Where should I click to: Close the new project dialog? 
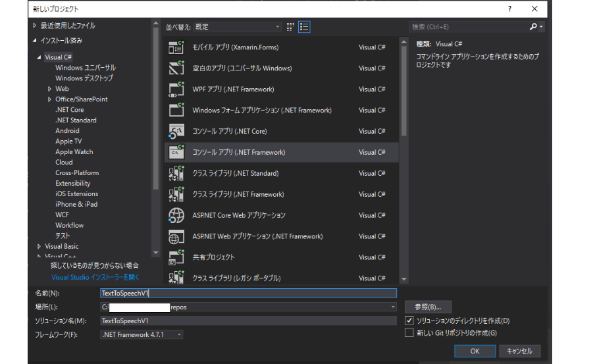click(x=534, y=9)
